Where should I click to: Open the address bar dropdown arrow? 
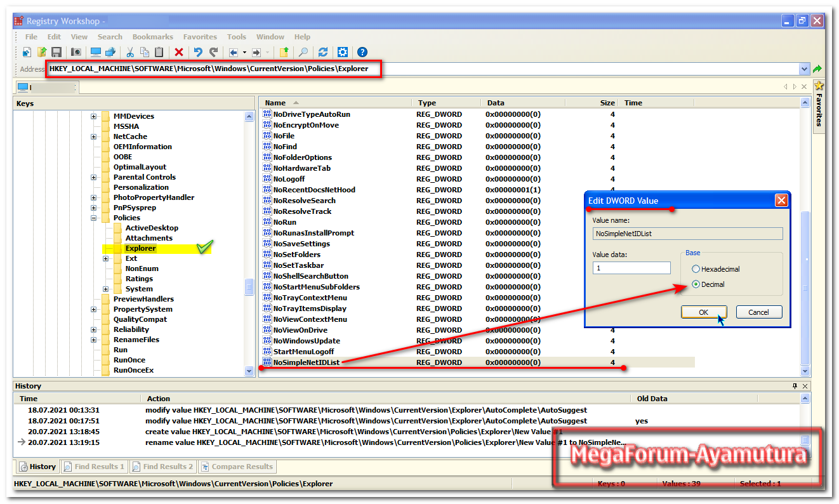pos(805,69)
